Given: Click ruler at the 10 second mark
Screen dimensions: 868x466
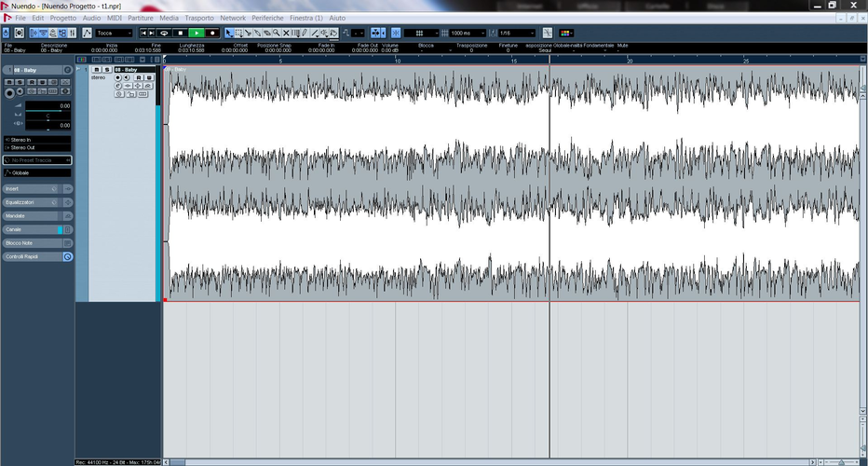Looking at the screenshot, I should point(396,60).
